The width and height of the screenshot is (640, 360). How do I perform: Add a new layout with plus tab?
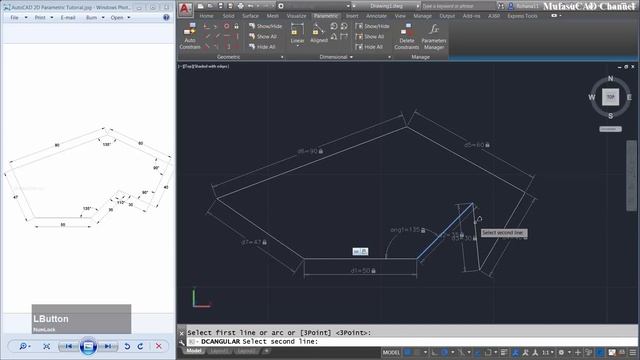coord(266,351)
